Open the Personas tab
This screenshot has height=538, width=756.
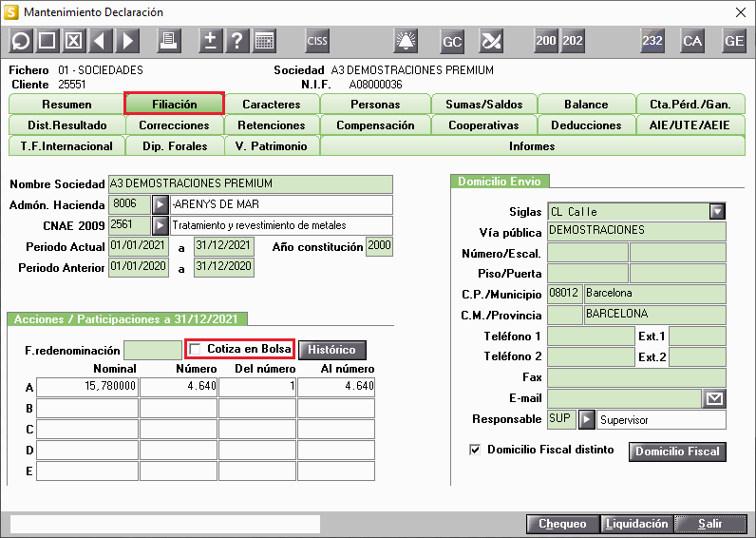(x=375, y=105)
